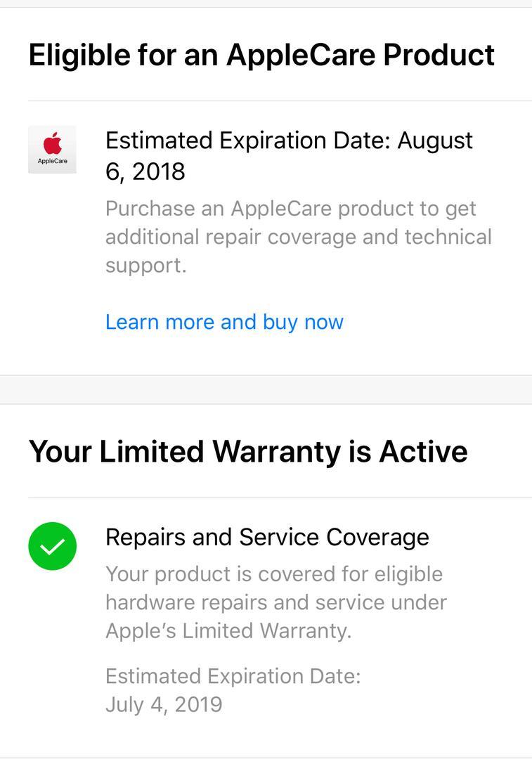Screen dimensions: 532x759
Task: Click the covered for eligible hardware repairs text
Action: coord(276,588)
